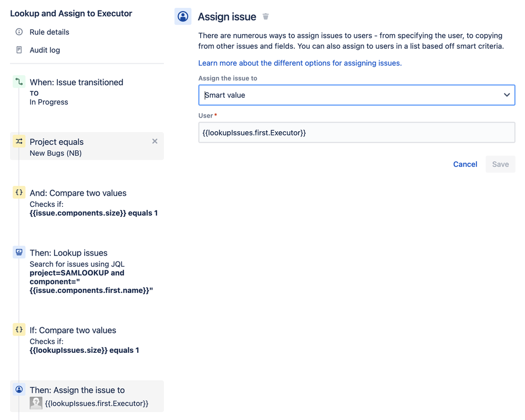
Task: Click the And: Compare two values braces icon
Action: [x=19, y=193]
